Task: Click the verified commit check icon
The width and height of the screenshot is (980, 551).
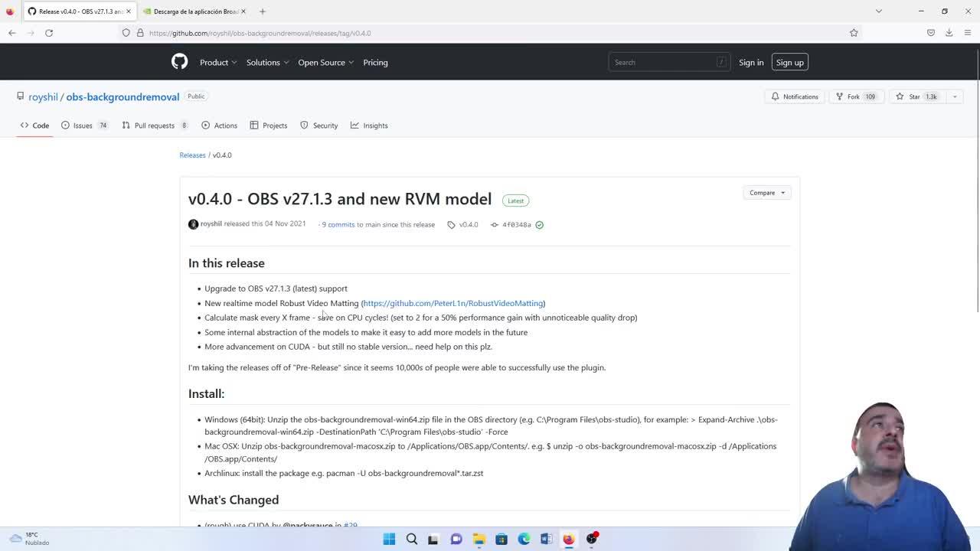Action: (x=539, y=225)
